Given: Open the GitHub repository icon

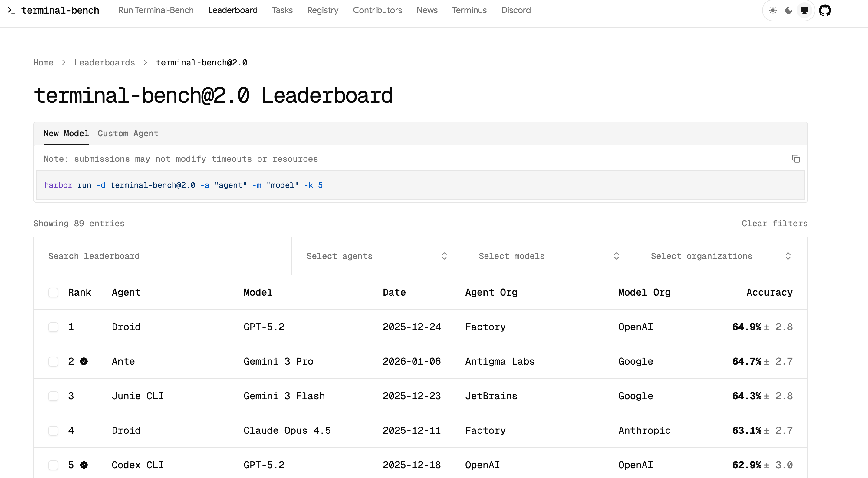Looking at the screenshot, I should [825, 11].
